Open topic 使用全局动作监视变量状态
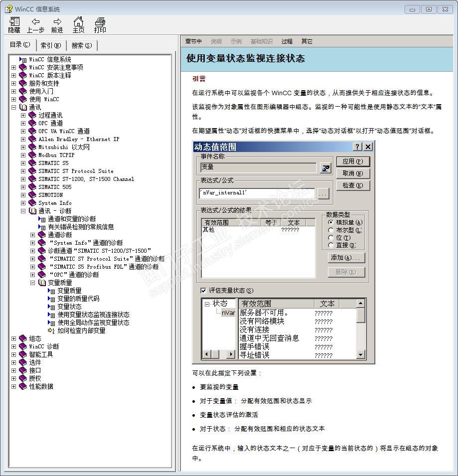Image resolution: width=458 pixels, height=476 pixels. pyautogui.click(x=93, y=322)
